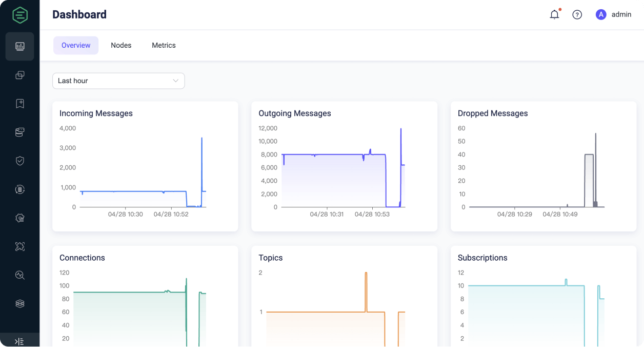Open the stacked layers sidebar icon
Screen dimensions: 644x347
coord(20,303)
